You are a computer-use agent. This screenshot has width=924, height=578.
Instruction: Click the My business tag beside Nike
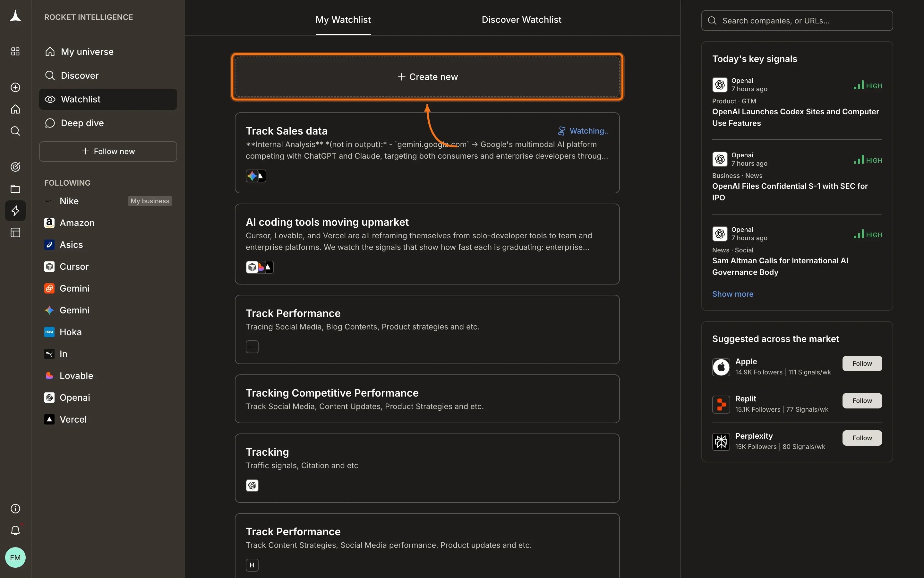tap(150, 201)
